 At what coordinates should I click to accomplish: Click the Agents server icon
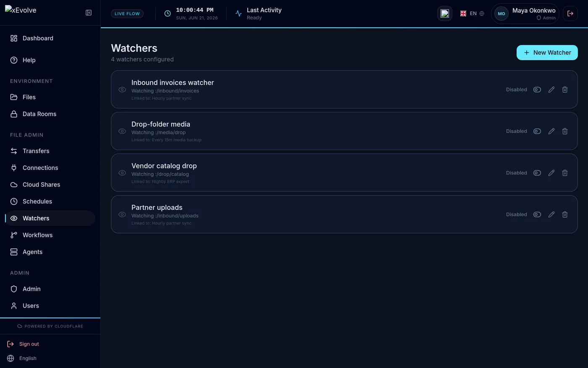tap(14, 252)
